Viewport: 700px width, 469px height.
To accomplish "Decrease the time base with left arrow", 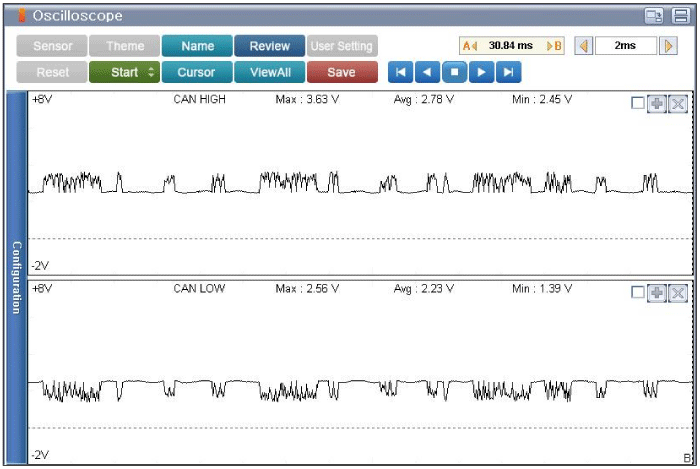I will [x=584, y=46].
